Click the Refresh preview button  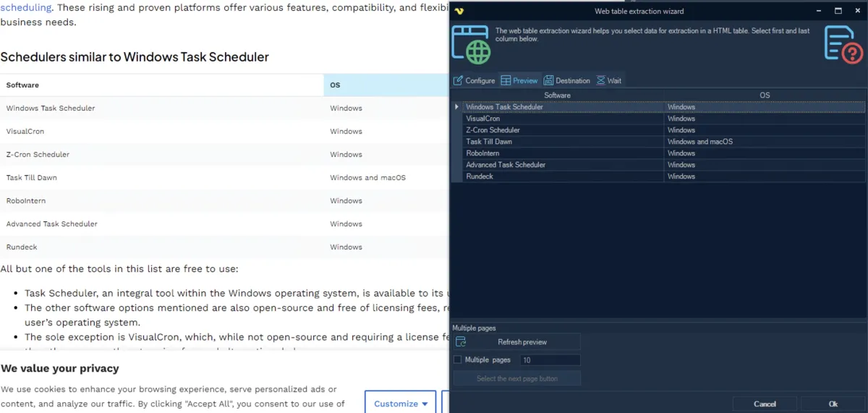point(516,342)
